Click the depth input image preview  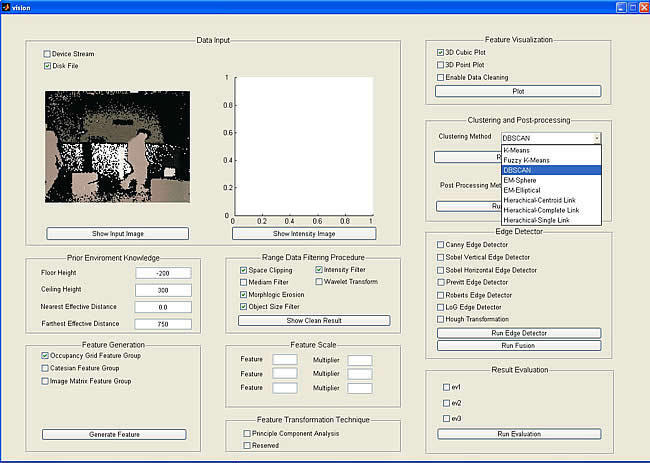117,146
